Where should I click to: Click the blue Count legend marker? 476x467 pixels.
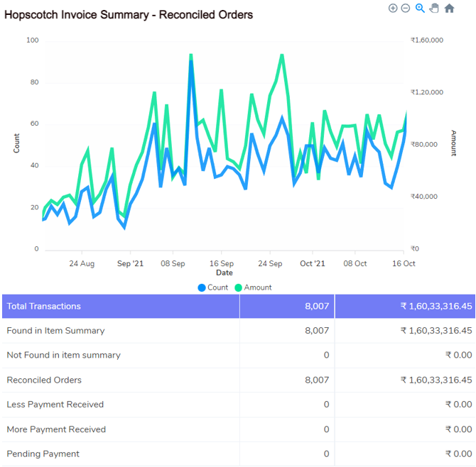coord(202,287)
